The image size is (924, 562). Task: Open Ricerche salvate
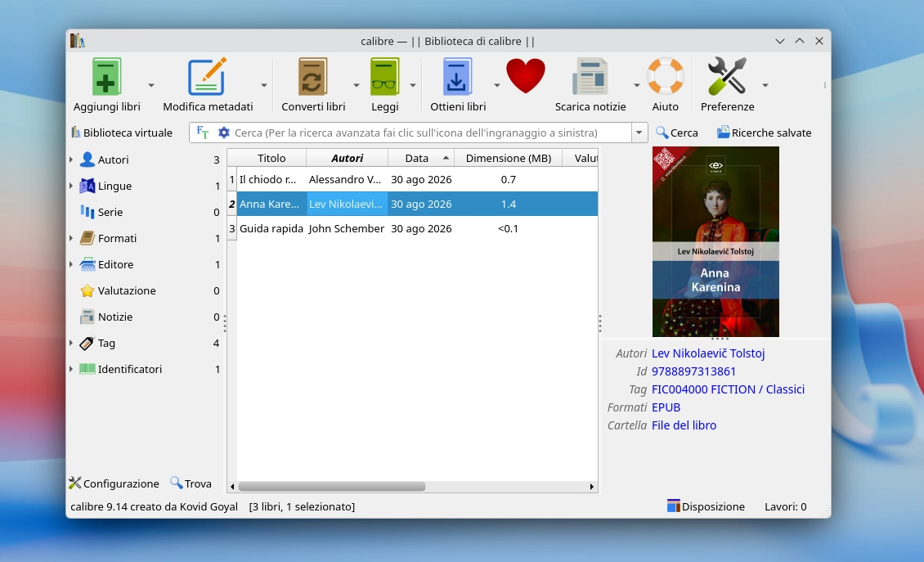pos(764,133)
